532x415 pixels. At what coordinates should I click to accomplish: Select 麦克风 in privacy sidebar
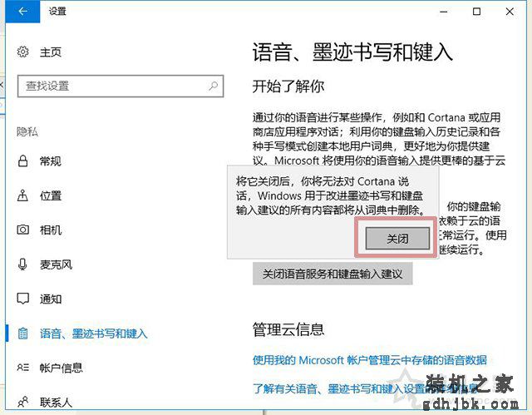(x=56, y=264)
